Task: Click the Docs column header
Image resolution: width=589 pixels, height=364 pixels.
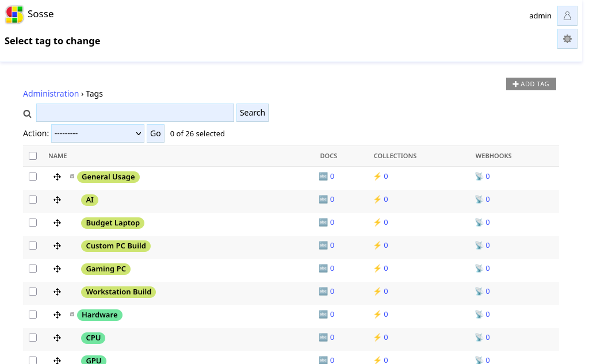Action: [x=328, y=156]
